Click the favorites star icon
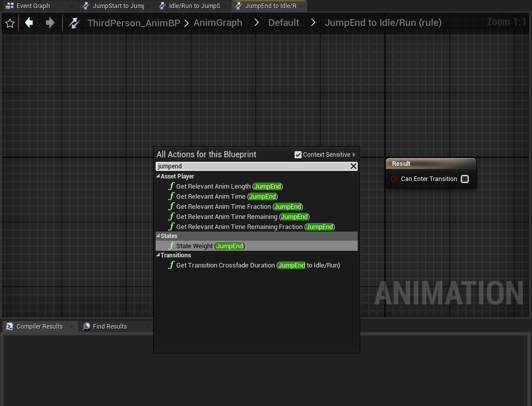The image size is (532, 406). click(10, 23)
